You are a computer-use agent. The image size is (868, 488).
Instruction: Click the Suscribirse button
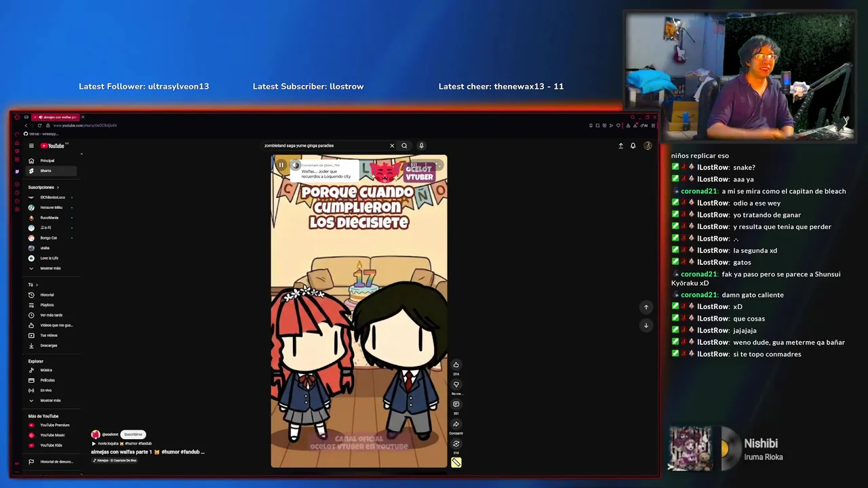[133, 434]
